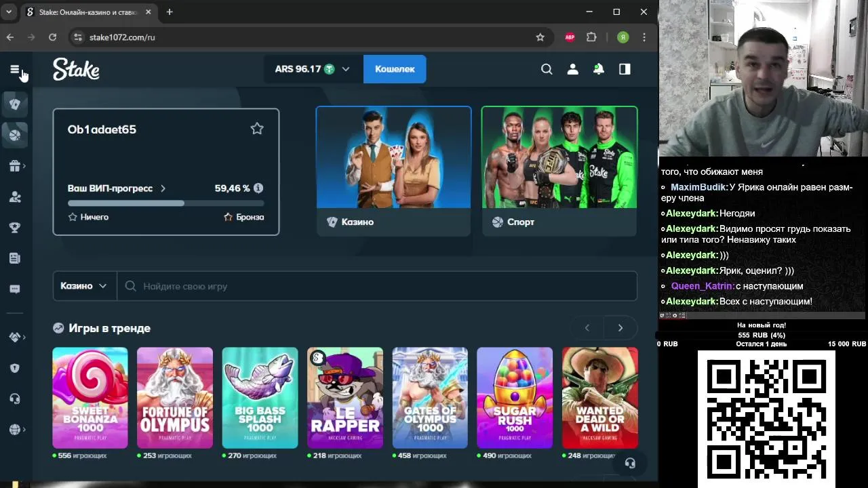Open new browser tab
Viewport: 868px width, 488px height.
coord(170,12)
